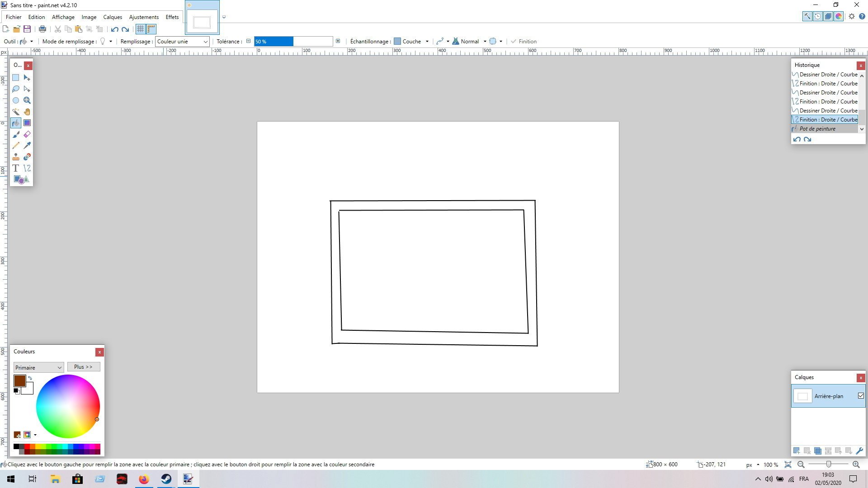Viewport: 868px width, 488px height.
Task: Open the Remplissage Couleur unie dropdown
Action: click(x=182, y=42)
